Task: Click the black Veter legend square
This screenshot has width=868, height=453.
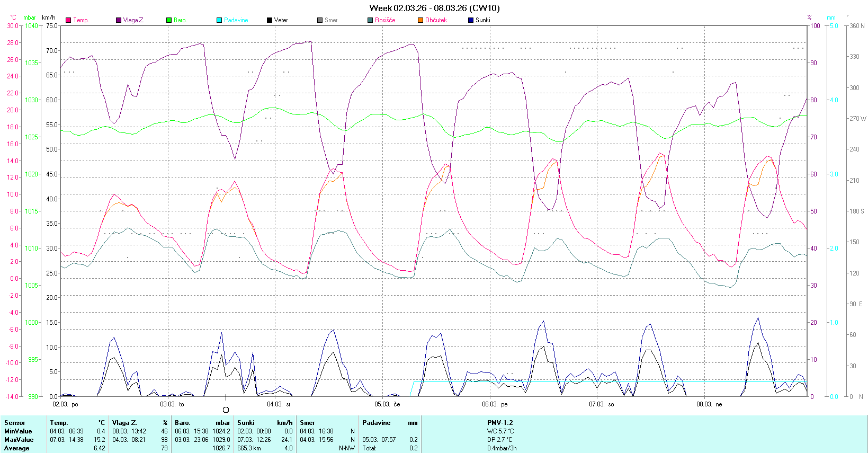Action: (x=270, y=20)
